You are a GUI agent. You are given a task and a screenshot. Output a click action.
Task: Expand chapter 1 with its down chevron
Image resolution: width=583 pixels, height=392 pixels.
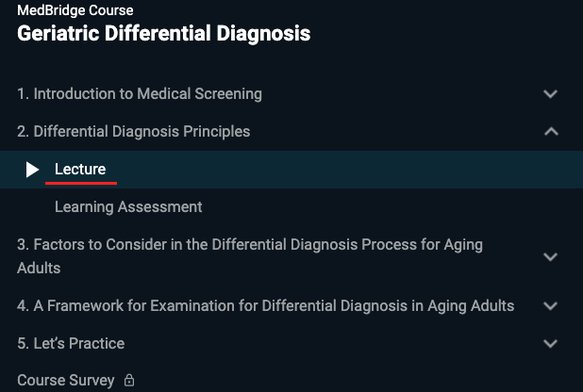550,94
